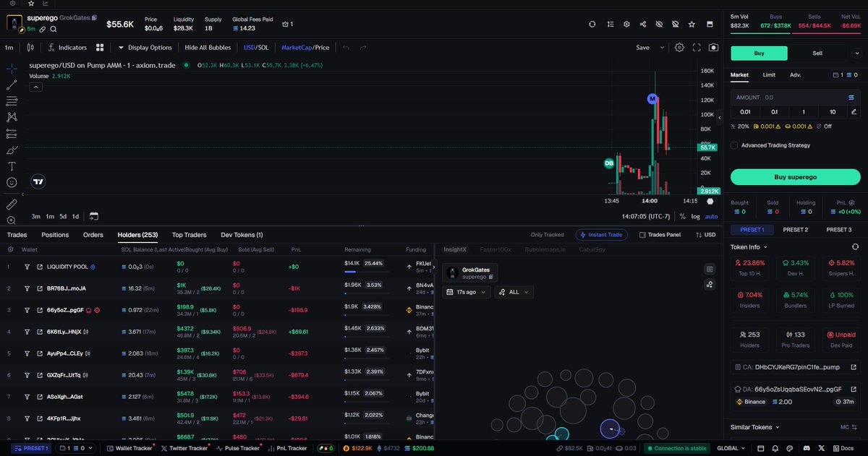Select the Sell side button
868x456 pixels.
[817, 53]
